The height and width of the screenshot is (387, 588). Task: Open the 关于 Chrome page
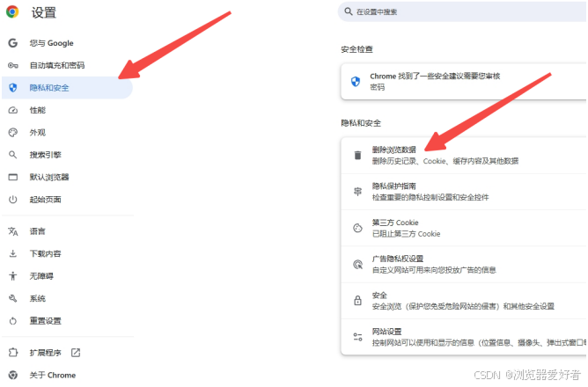[68, 375]
